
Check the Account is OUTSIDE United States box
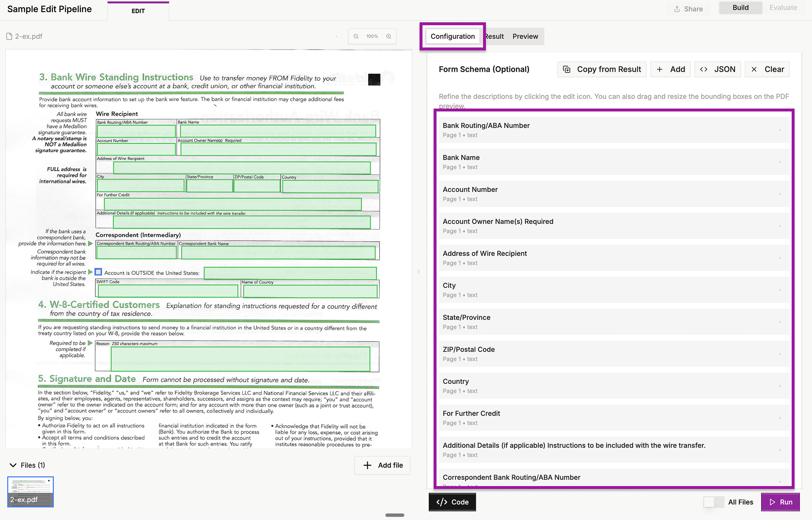[x=98, y=272]
